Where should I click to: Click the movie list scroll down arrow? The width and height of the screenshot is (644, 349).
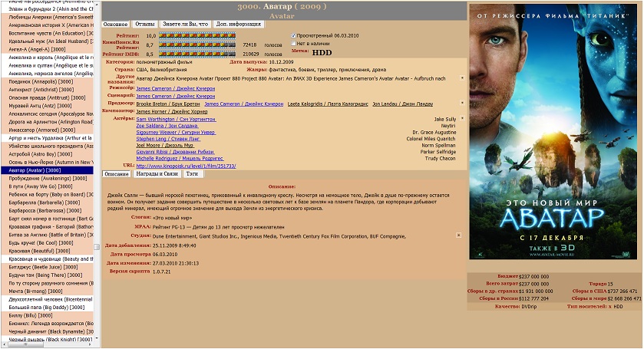click(97, 339)
